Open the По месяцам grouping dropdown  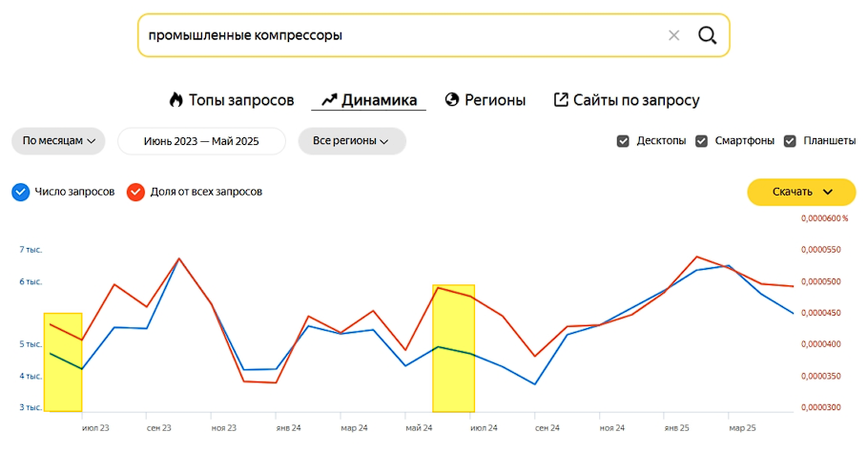pyautogui.click(x=59, y=141)
